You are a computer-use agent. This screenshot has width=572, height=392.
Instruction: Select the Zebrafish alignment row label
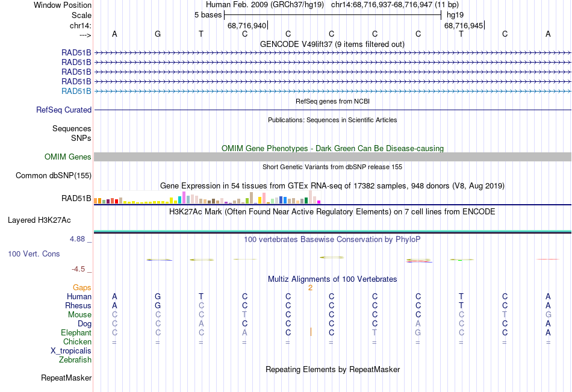point(75,360)
